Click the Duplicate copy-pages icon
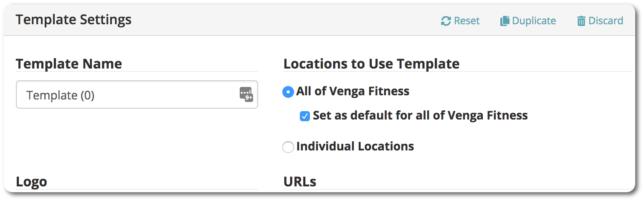The width and height of the screenshot is (644, 201). (505, 21)
